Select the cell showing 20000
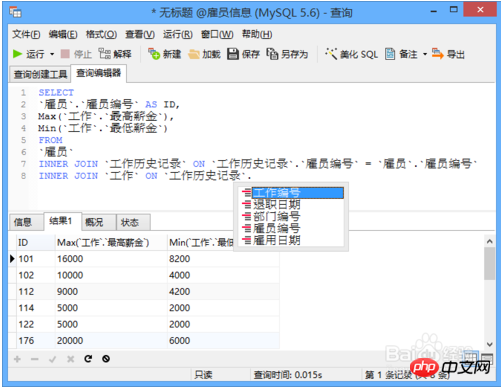Screen dimensions: 501x387 point(111,340)
